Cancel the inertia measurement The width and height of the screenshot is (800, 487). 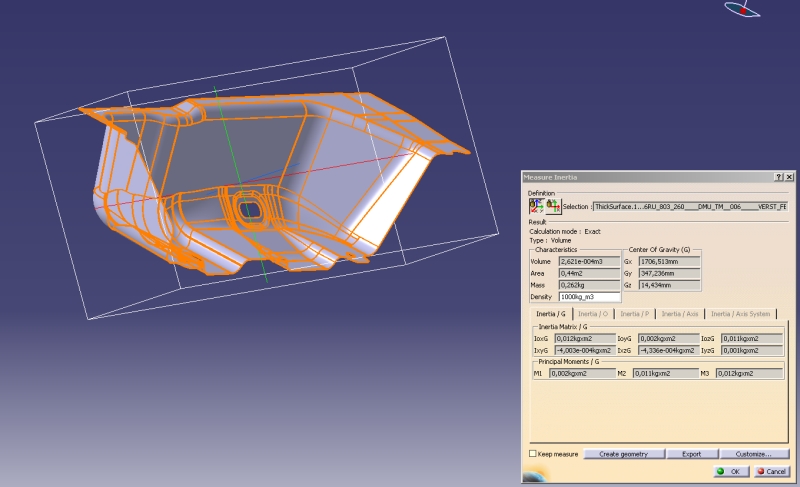click(771, 471)
